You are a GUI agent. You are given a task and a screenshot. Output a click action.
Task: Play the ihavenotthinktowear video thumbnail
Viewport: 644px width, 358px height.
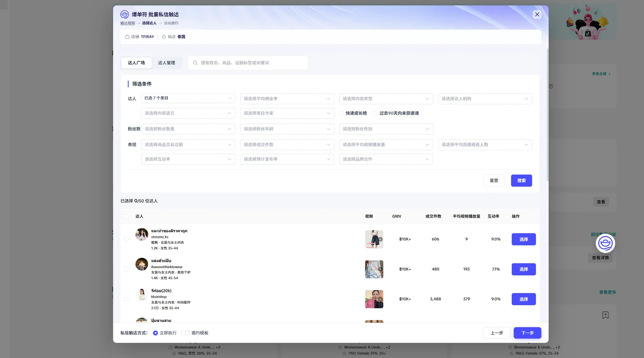point(374,269)
